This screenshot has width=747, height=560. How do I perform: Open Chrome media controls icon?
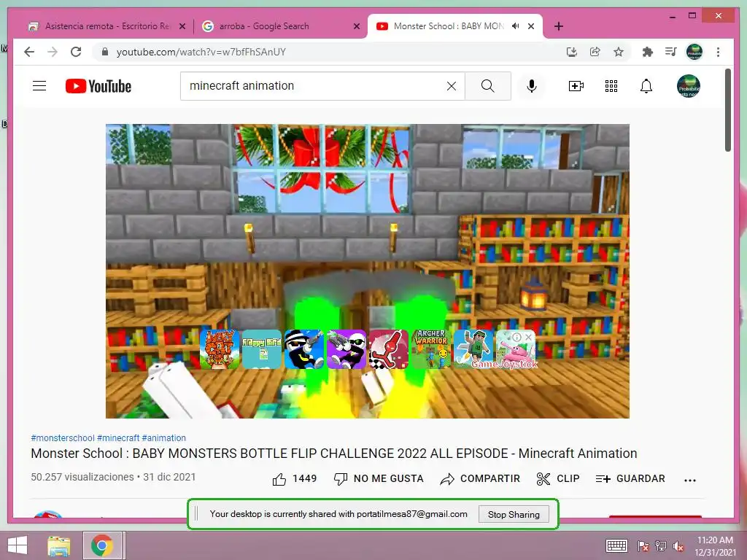point(671,52)
